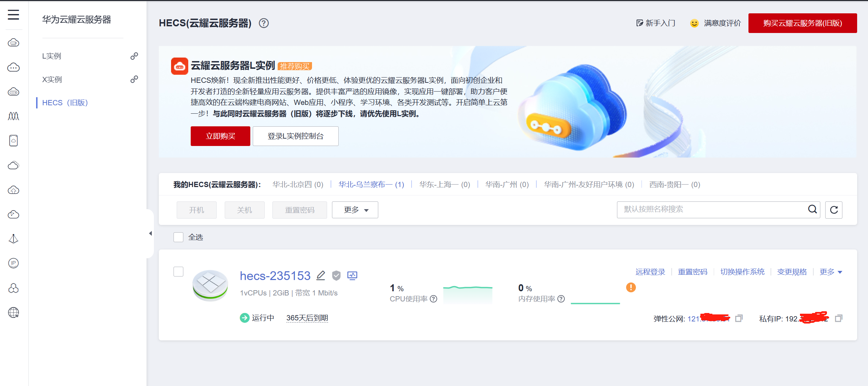Tick the hecs-235153 row checkbox

point(178,272)
